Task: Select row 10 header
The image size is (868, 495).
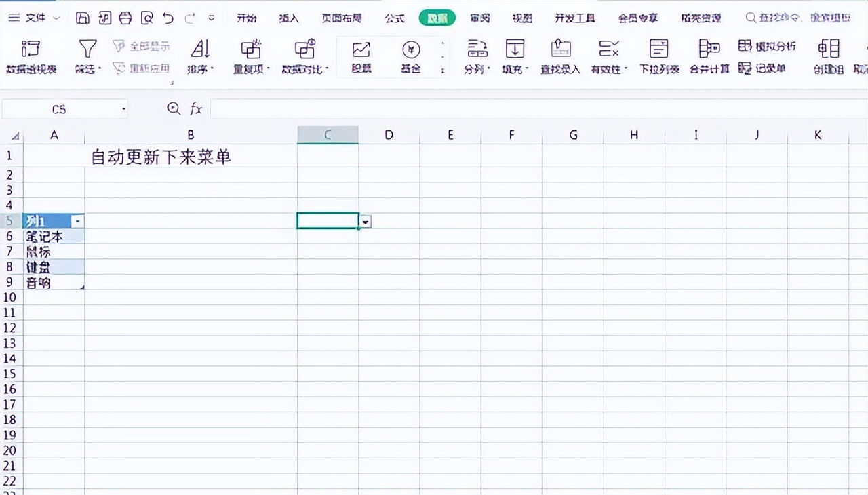Action: pos(10,298)
